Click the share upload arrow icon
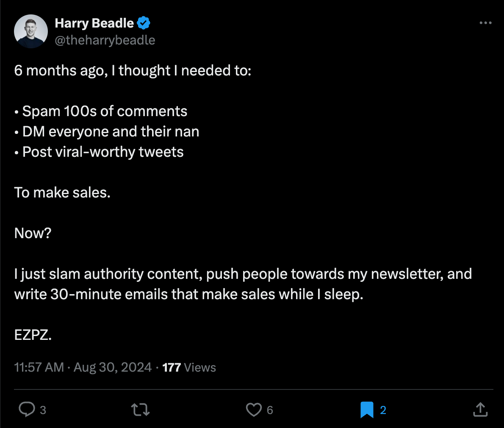504x428 pixels. click(x=480, y=409)
